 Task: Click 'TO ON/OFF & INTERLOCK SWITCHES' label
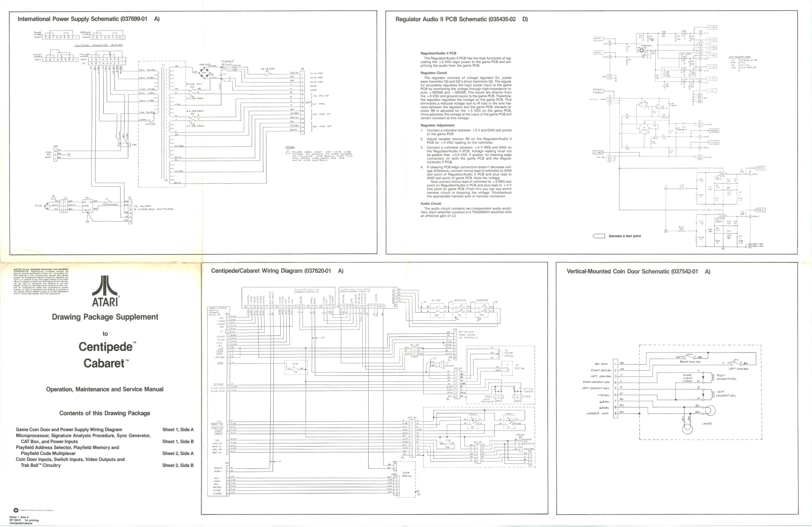point(154,208)
